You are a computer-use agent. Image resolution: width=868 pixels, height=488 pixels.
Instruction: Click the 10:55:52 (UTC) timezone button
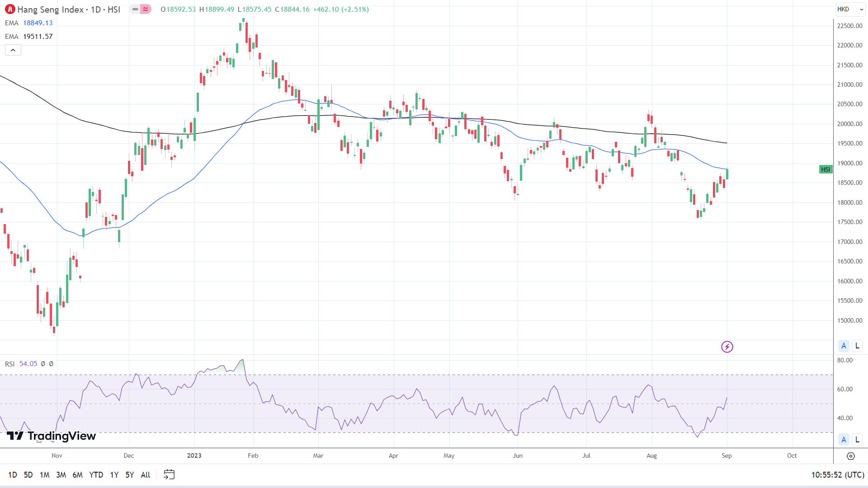(x=838, y=475)
